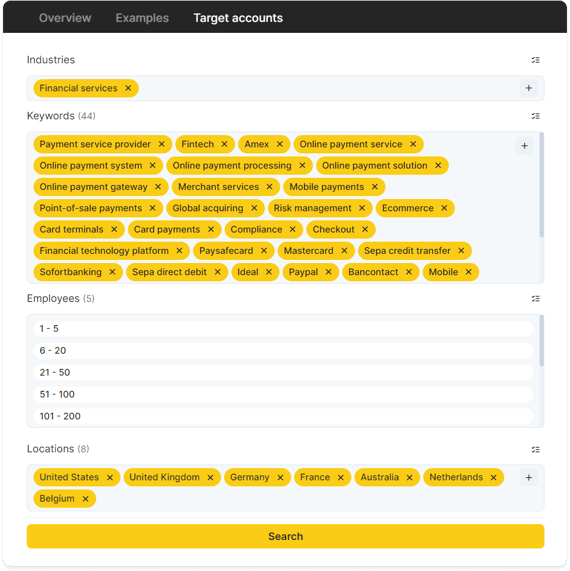
Task: Remove the Ecommerce keyword tag
Action: [x=444, y=208]
